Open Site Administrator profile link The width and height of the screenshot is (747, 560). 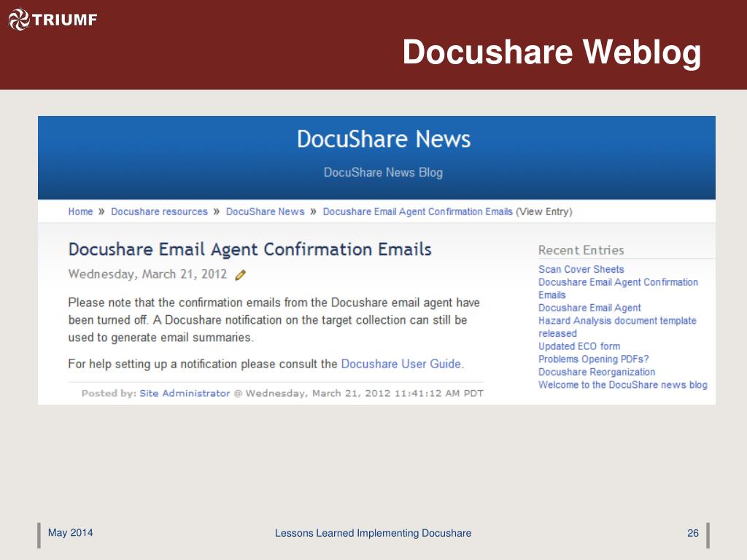[185, 393]
